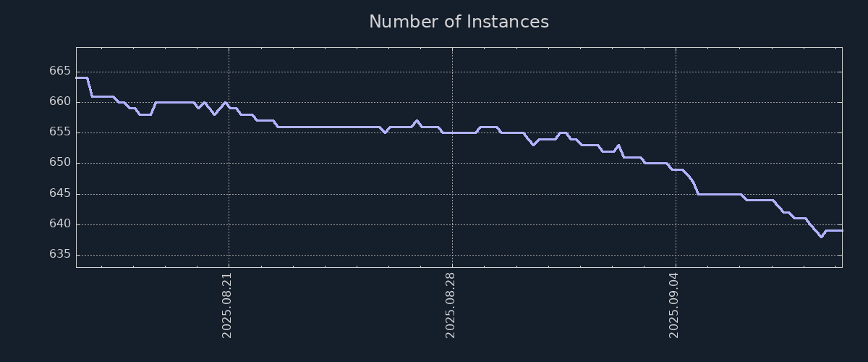The width and height of the screenshot is (868, 362).
Task: Click the 660 y-axis label
Action: click(x=61, y=102)
